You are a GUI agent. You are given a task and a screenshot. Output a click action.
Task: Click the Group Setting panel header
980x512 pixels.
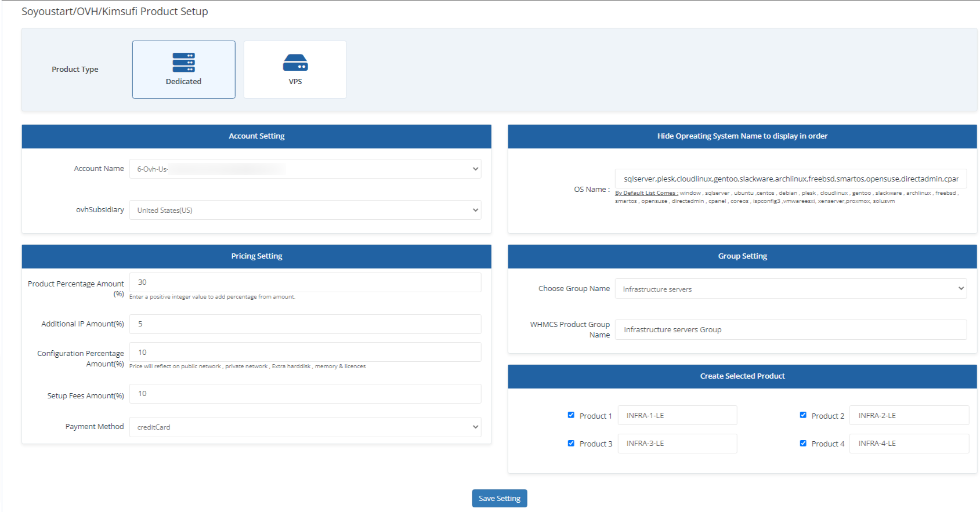[743, 256]
